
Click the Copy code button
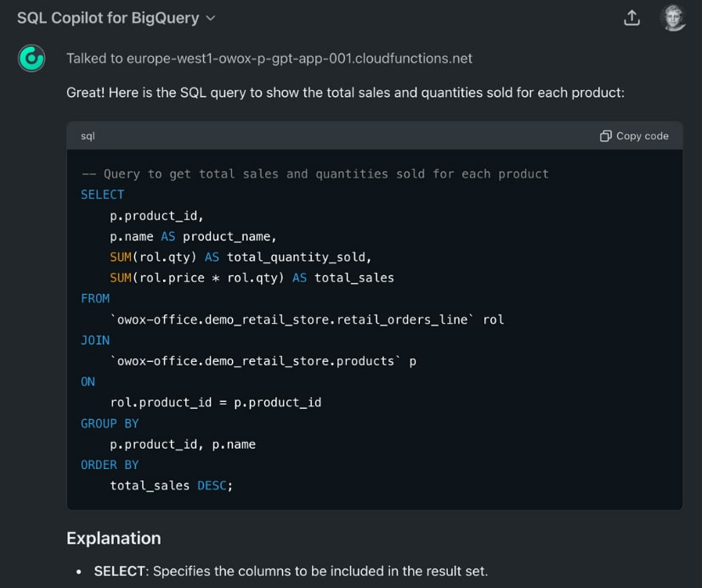click(634, 136)
